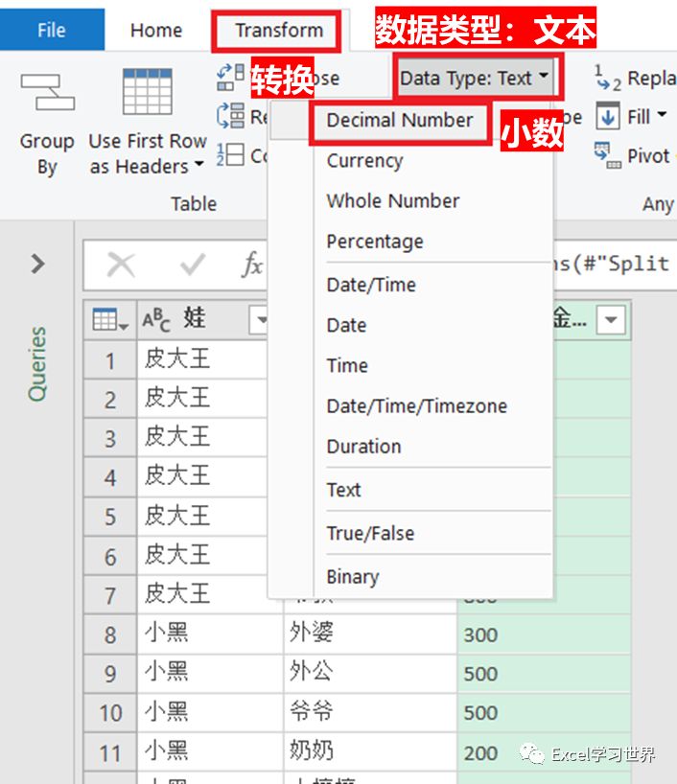Click into the formula bar text

[611, 265]
